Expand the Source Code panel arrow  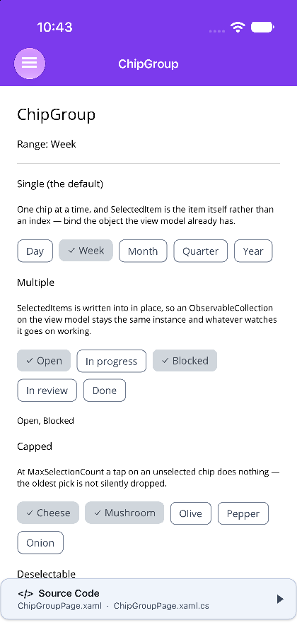(x=280, y=600)
